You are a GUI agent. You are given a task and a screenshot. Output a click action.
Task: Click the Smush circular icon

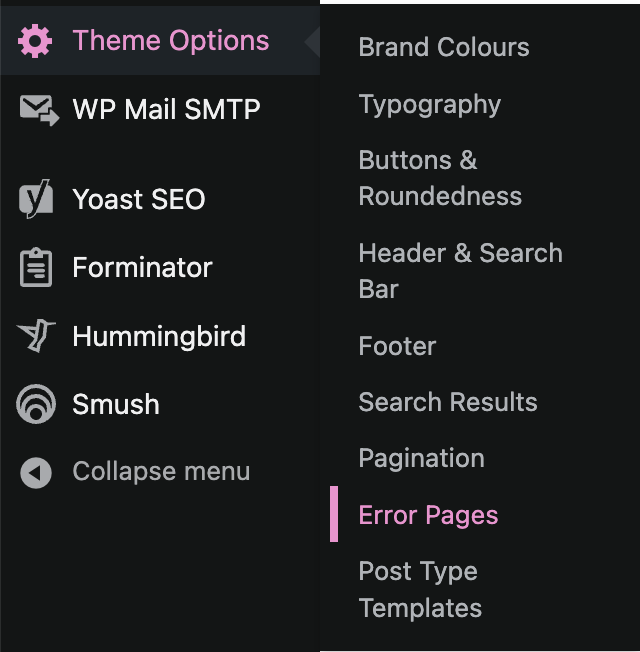pos(36,404)
